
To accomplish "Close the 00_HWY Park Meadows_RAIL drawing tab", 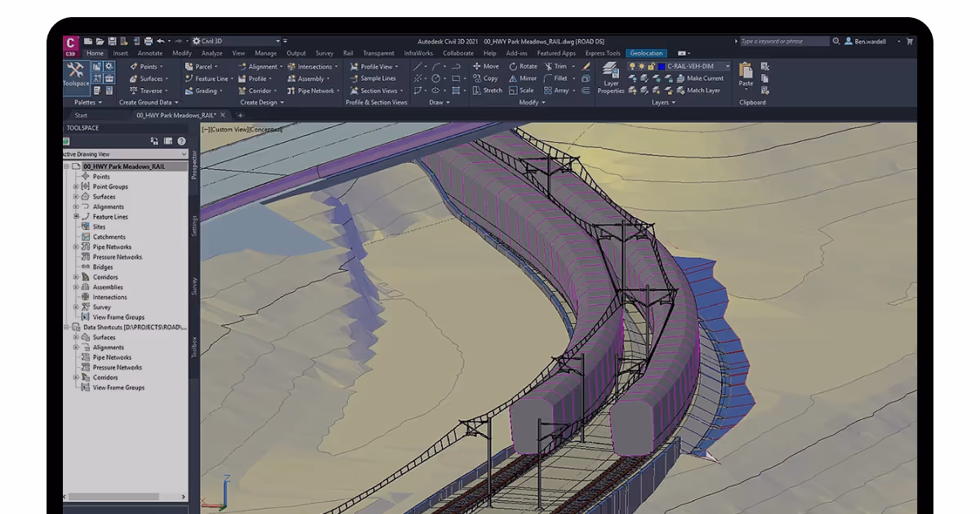I will click(x=223, y=115).
